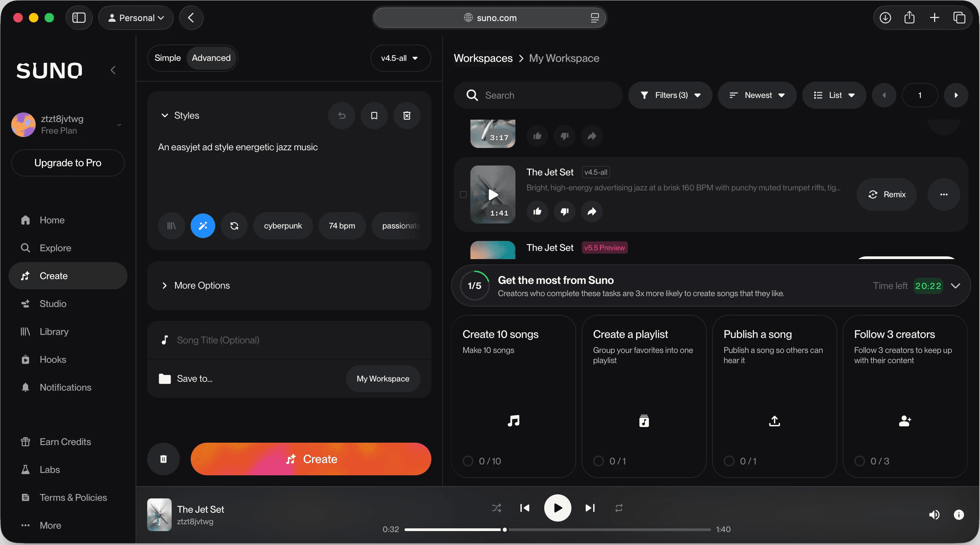Click in the Song Title field
Screen dimensions: 980x545
pos(289,340)
